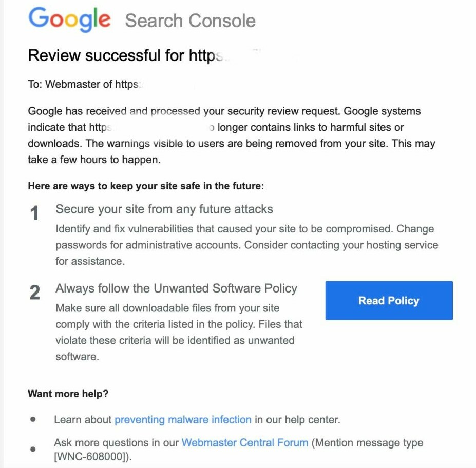Click the 'keep your site safe' bold heading
476x468 pixels.
(x=146, y=186)
